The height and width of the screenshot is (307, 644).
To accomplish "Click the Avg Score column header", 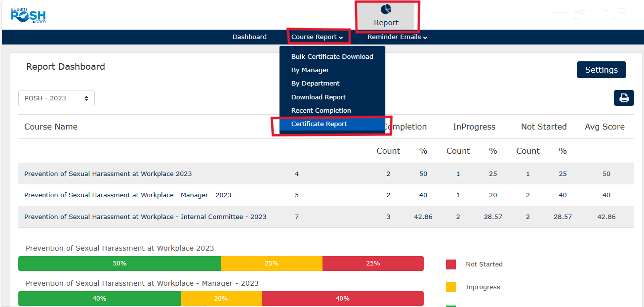I will tap(604, 127).
